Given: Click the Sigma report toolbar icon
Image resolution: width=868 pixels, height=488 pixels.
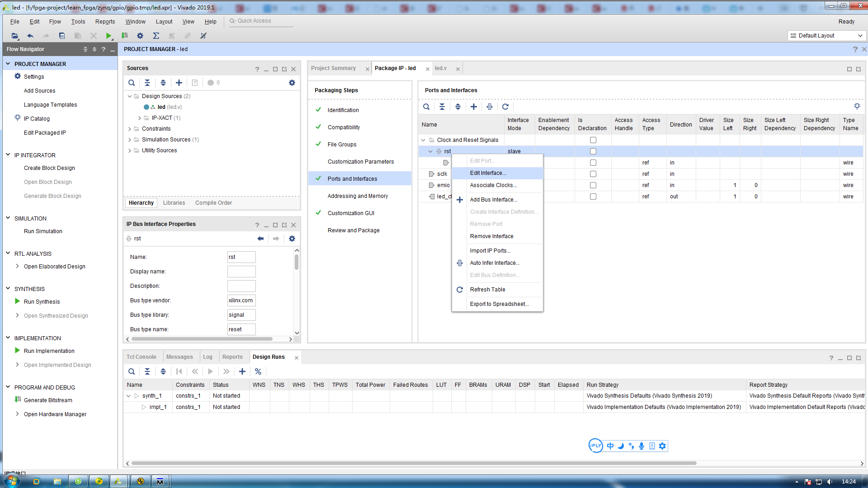Looking at the screenshot, I should (x=156, y=36).
